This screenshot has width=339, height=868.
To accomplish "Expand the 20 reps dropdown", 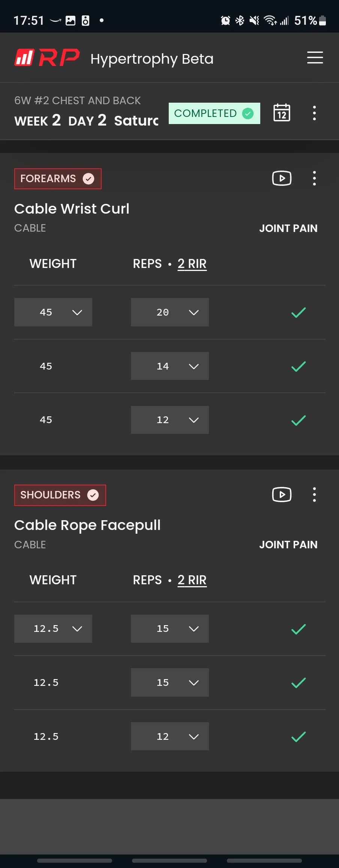I will click(170, 312).
